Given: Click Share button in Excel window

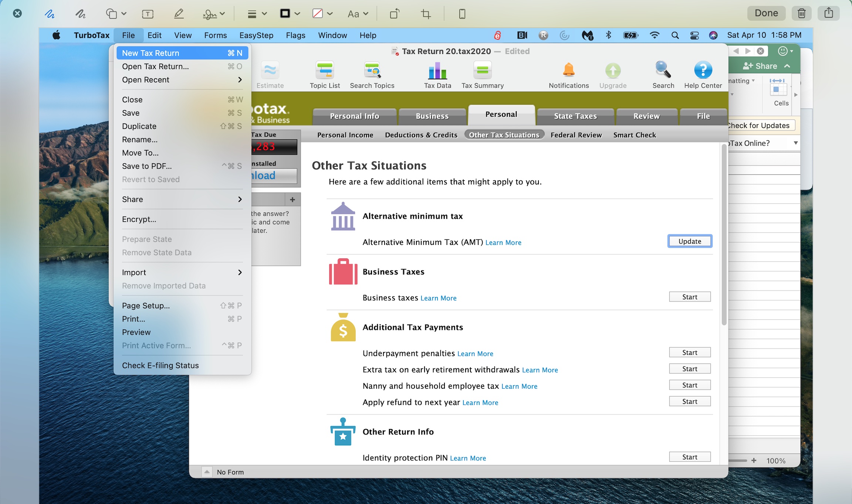Looking at the screenshot, I should click(x=760, y=66).
